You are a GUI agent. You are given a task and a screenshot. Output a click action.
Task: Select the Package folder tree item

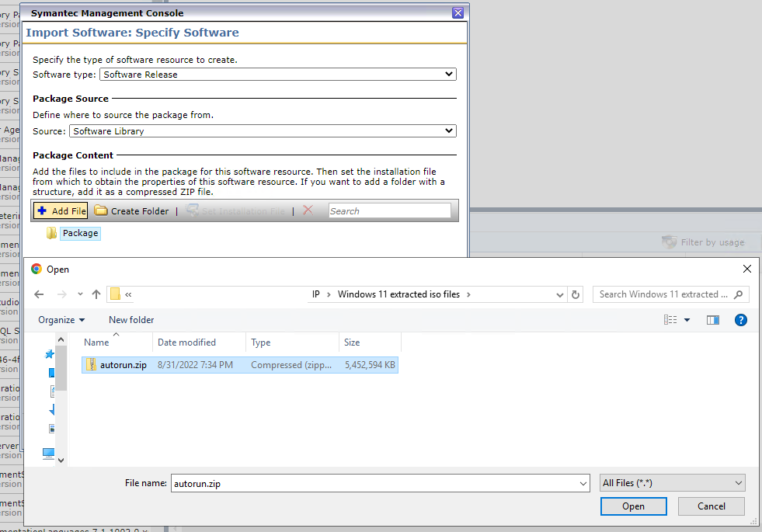pos(80,233)
